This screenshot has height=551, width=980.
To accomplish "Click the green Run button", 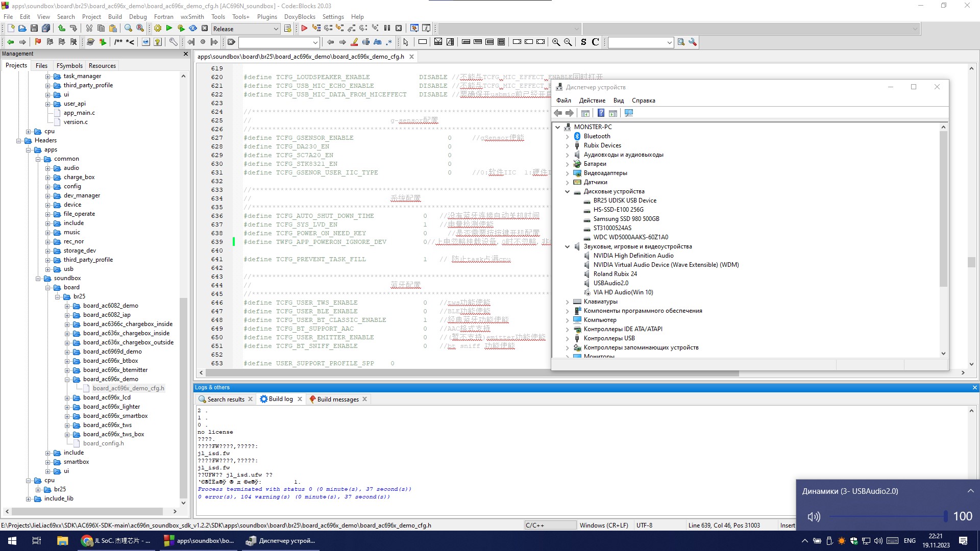I will [x=169, y=29].
